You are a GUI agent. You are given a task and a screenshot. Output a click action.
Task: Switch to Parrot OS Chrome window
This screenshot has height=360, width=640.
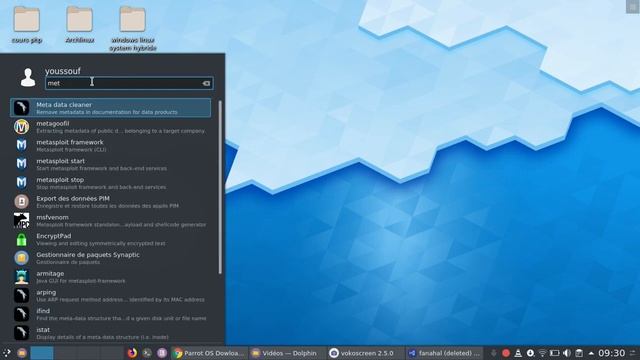[x=209, y=353]
